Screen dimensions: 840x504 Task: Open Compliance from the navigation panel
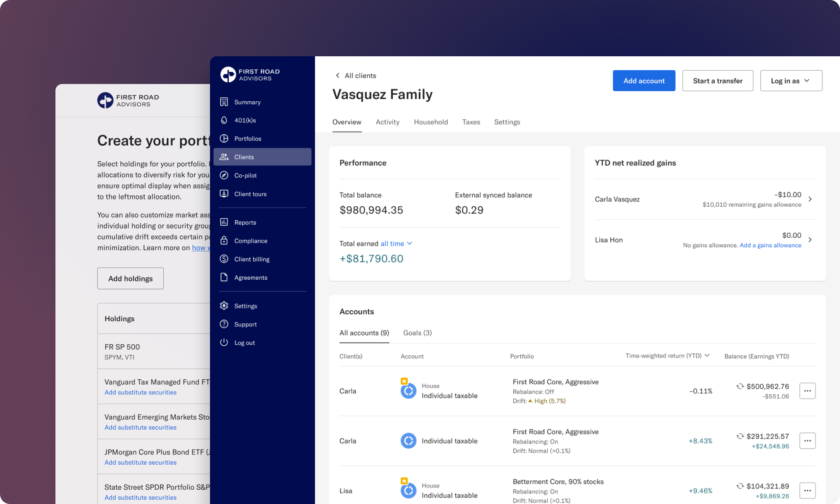point(251,240)
